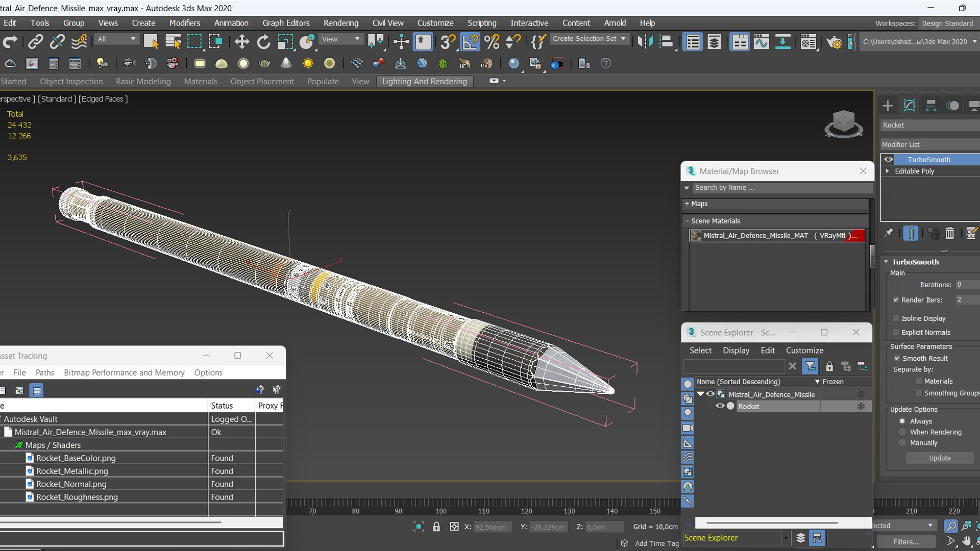Viewport: 980px width, 551px height.
Task: Open the Curve Editor icon
Action: click(x=761, y=41)
